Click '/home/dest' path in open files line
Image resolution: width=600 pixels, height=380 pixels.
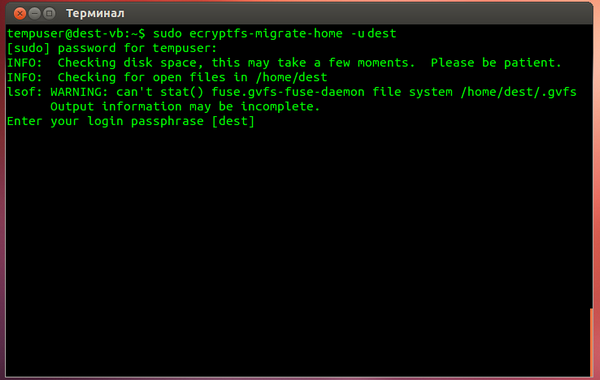coord(292,77)
